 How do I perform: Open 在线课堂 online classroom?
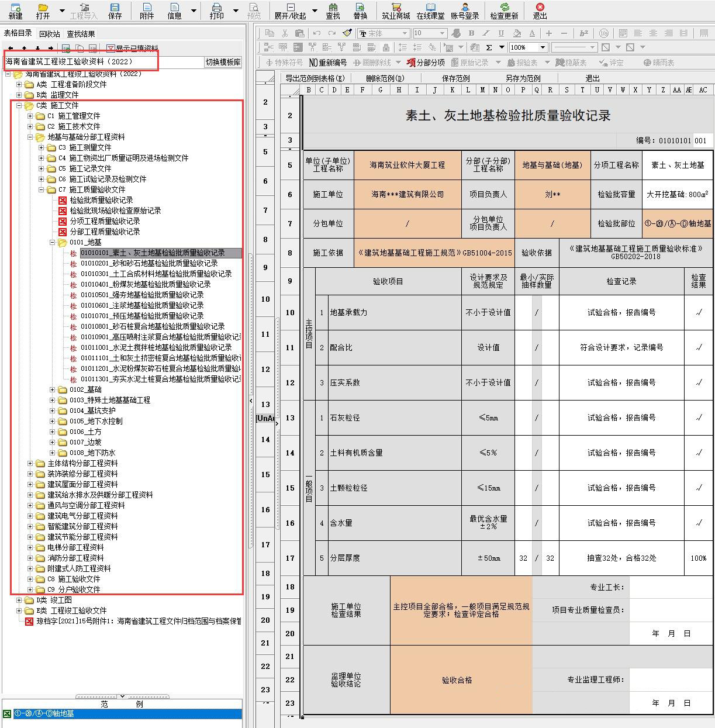point(430,11)
